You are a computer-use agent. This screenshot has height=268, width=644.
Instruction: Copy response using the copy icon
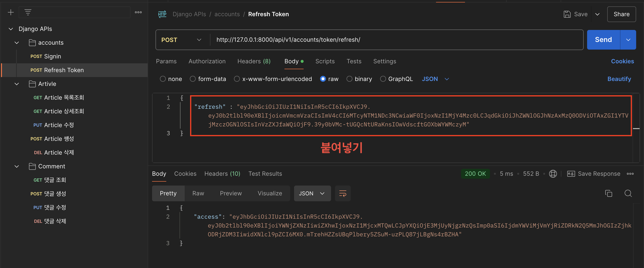tap(608, 193)
